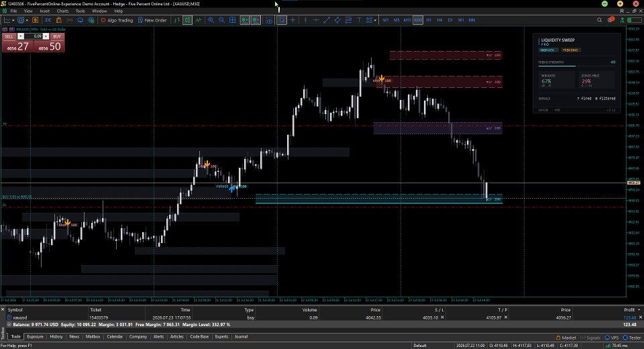
Task: Select the crosshair cursor tool
Action: (292, 19)
